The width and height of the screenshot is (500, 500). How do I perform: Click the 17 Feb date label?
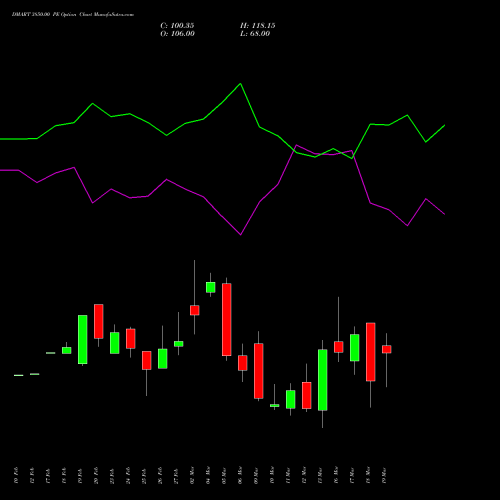(48, 475)
